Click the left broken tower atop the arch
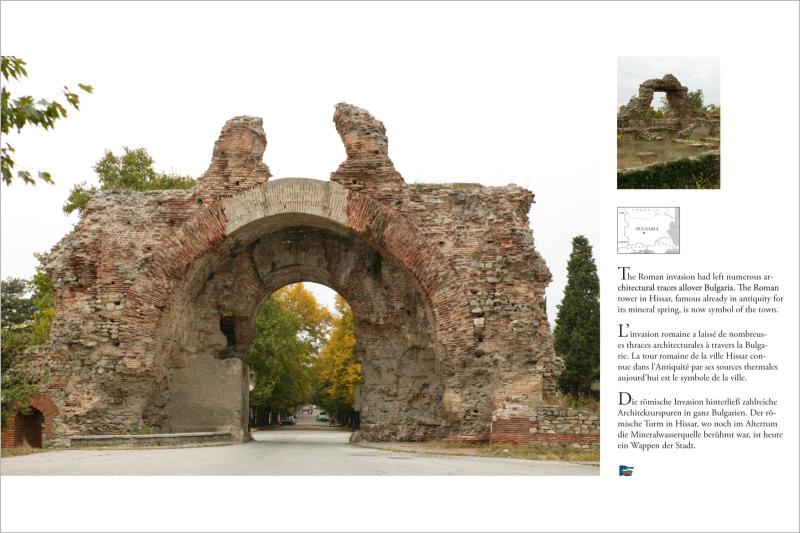The height and width of the screenshot is (533, 800). (238, 150)
